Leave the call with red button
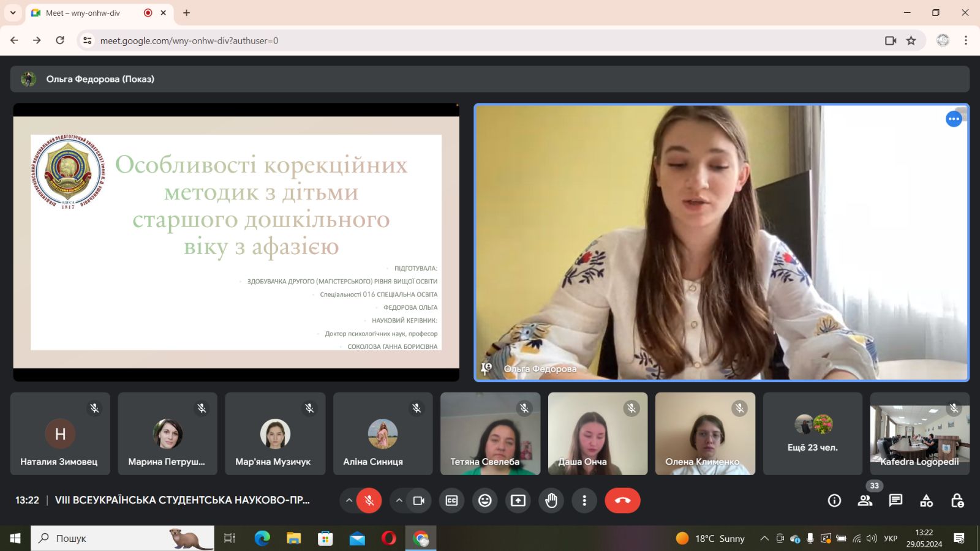Viewport: 980px width, 551px height. [622, 501]
